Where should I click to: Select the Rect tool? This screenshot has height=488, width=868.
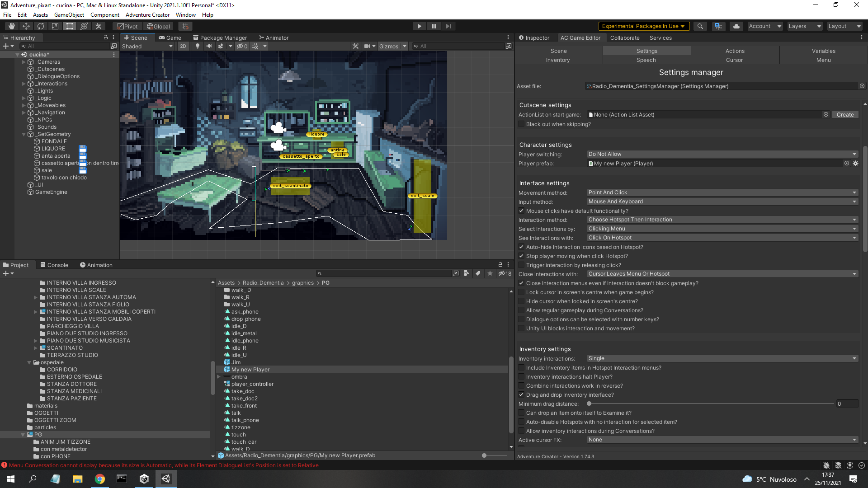[x=70, y=26]
